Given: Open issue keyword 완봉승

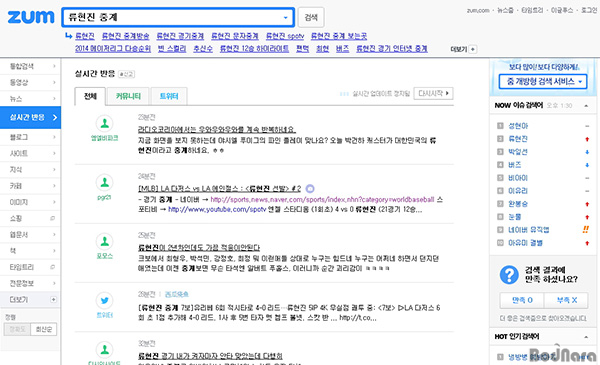Looking at the screenshot, I should 518,204.
